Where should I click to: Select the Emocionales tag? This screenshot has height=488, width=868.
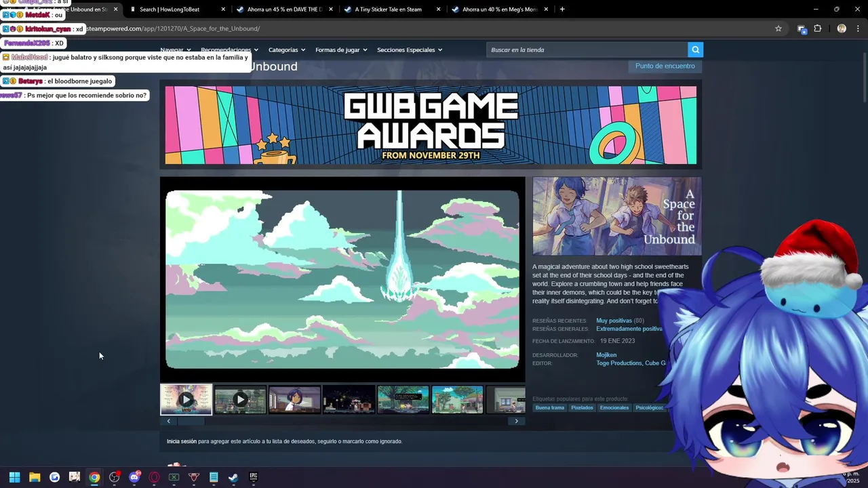click(614, 408)
